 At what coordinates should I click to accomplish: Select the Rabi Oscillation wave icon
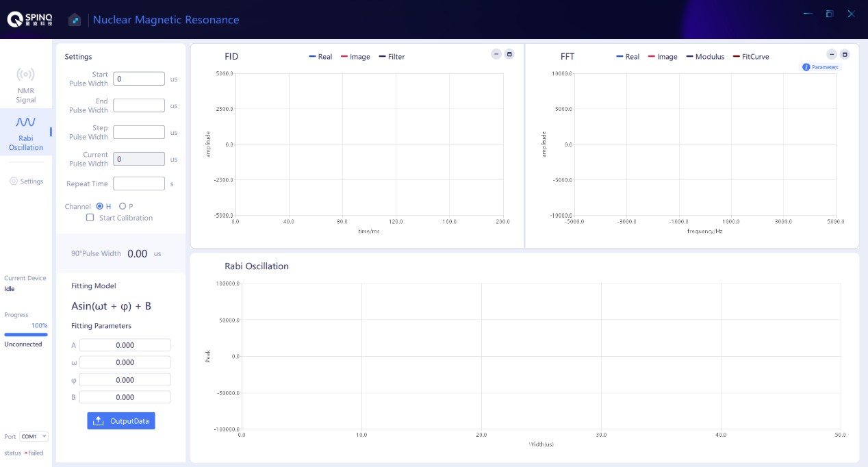pyautogui.click(x=25, y=123)
